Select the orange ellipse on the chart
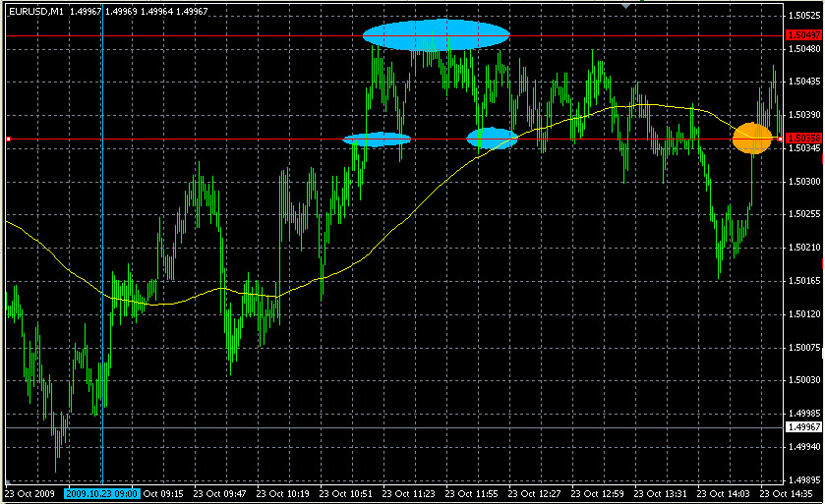 (x=752, y=138)
